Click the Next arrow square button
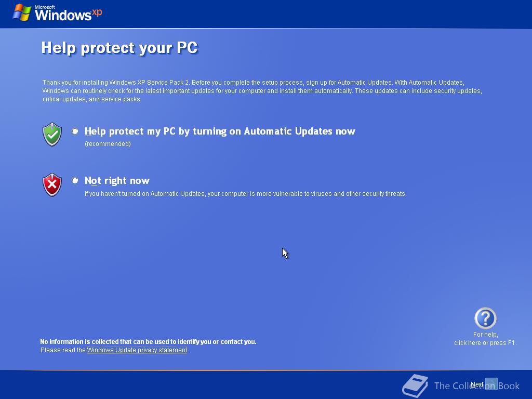 tap(491, 384)
